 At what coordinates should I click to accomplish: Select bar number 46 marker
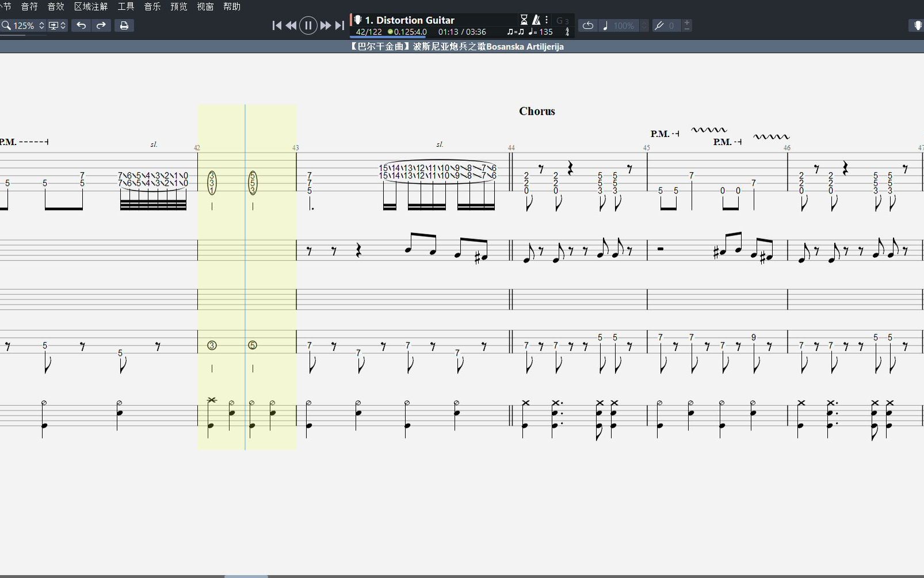click(x=786, y=148)
